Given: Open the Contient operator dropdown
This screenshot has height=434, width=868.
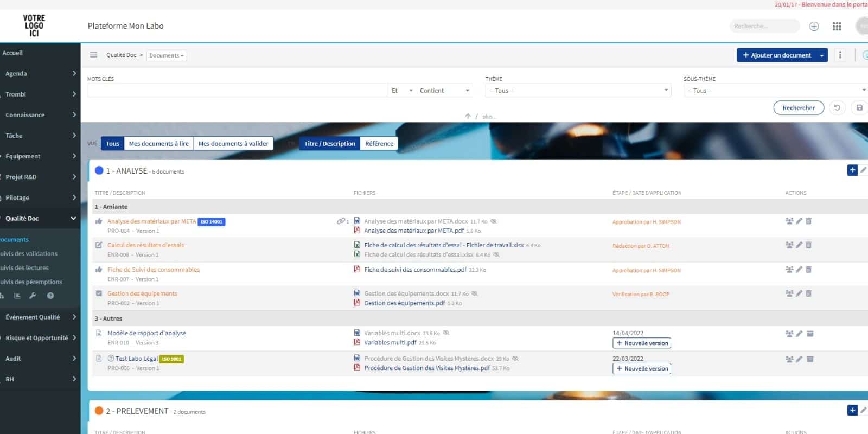Looking at the screenshot, I should coord(444,91).
